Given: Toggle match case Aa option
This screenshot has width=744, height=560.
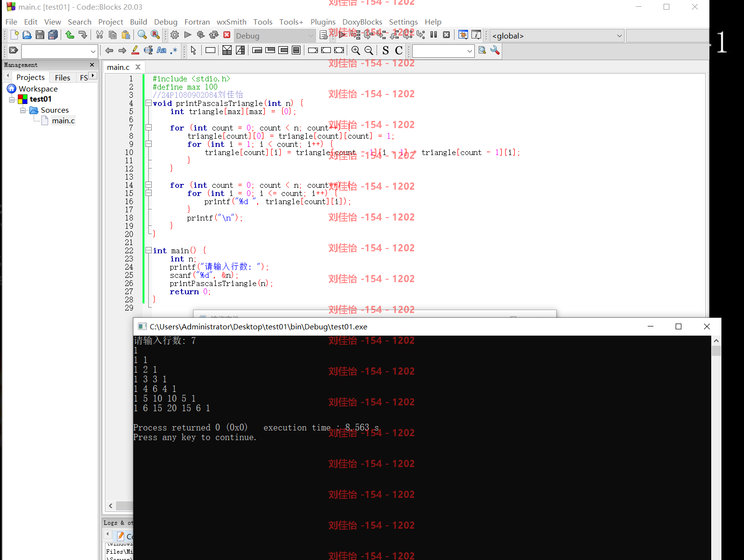Looking at the screenshot, I should [x=161, y=50].
